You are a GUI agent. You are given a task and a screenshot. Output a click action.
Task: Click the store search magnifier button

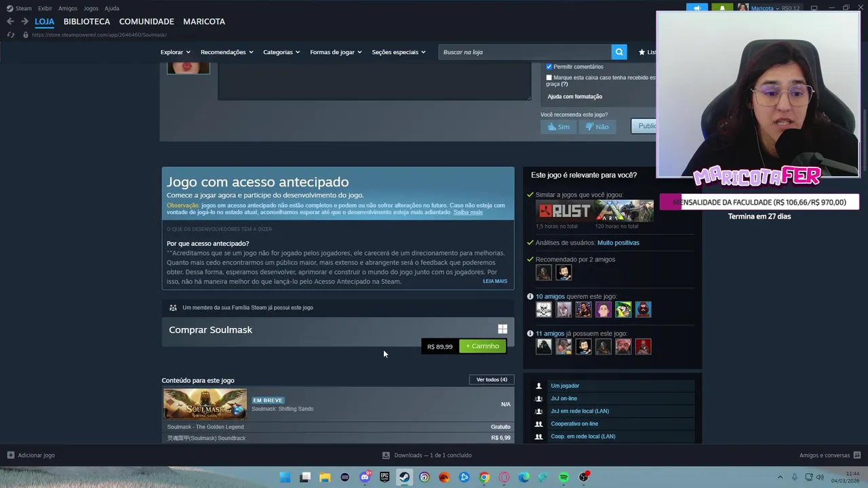click(618, 52)
